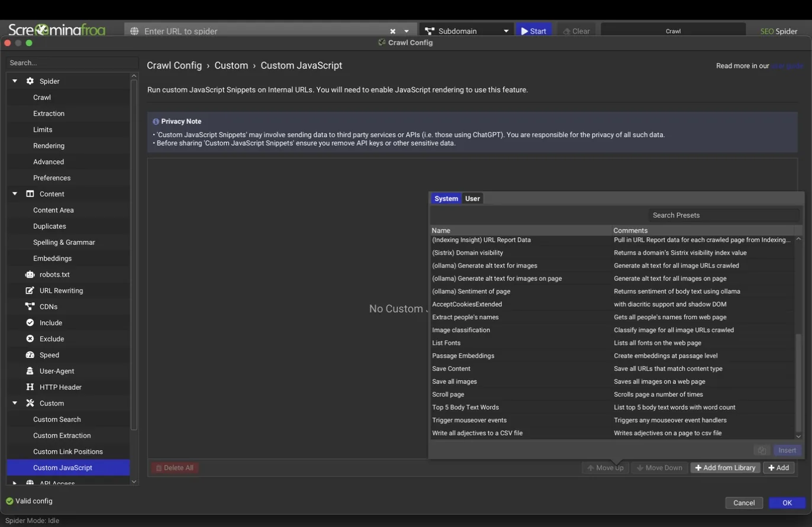Click the Speed gauge icon
This screenshot has height=527, width=812.
pyautogui.click(x=30, y=355)
